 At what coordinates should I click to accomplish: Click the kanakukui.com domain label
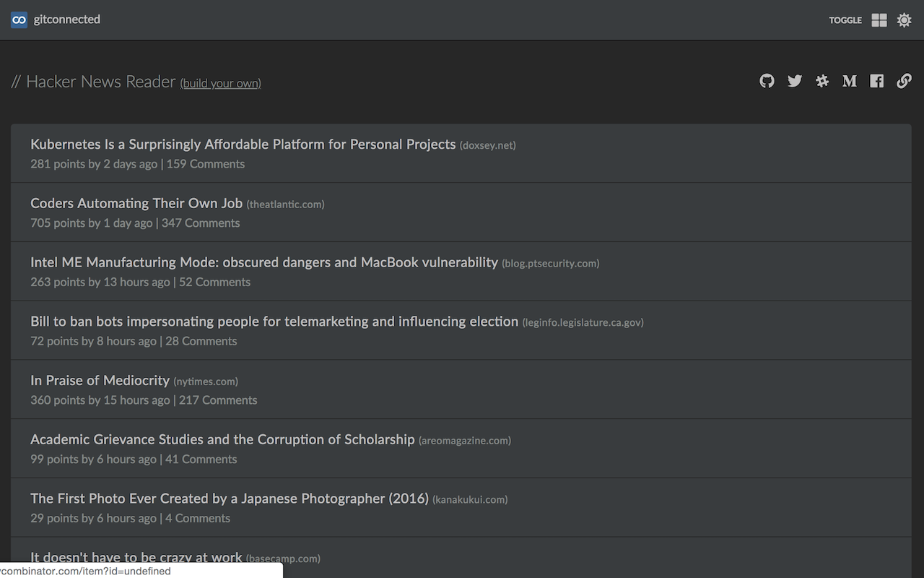coord(470,499)
